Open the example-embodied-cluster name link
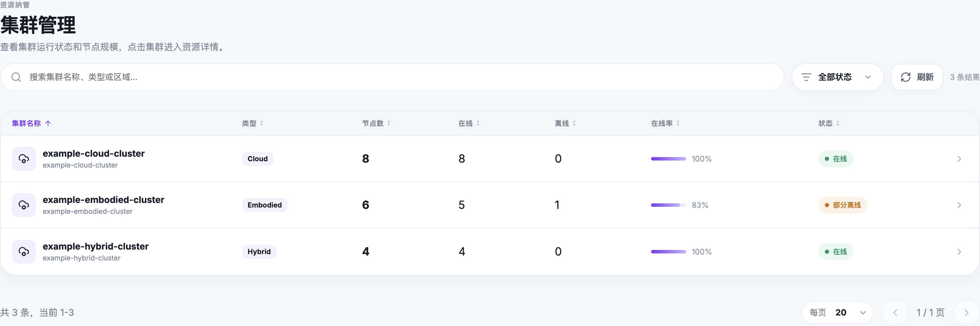The image size is (980, 326). point(103,199)
